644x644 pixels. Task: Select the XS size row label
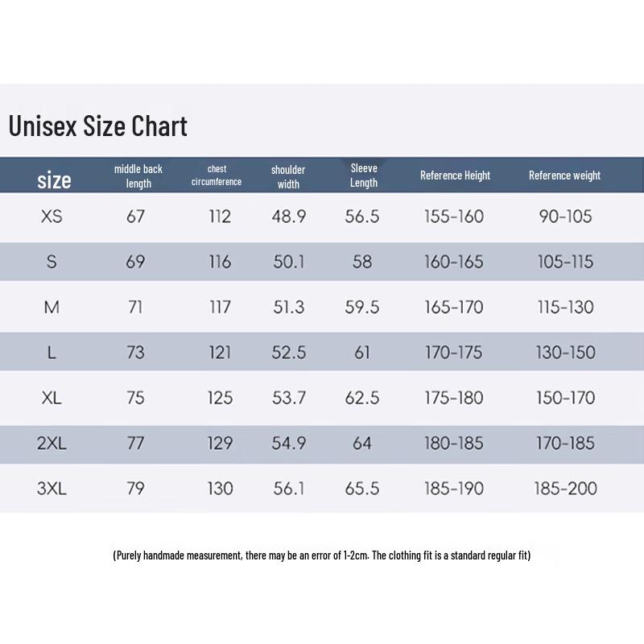click(x=52, y=217)
